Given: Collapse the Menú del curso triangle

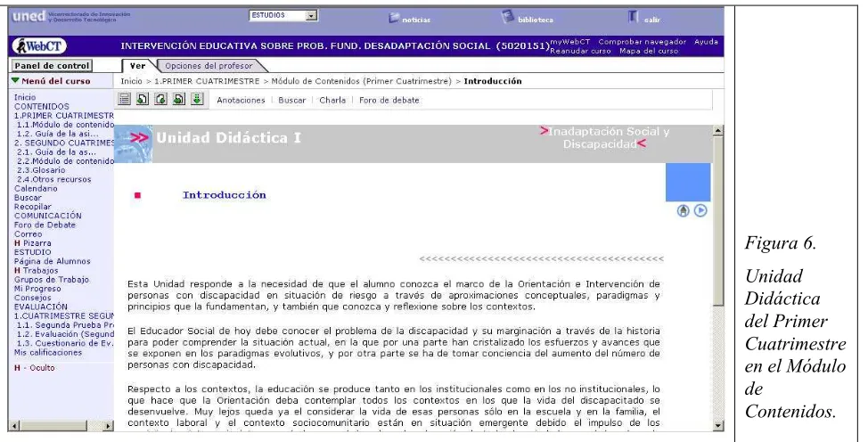Looking at the screenshot, I should 15,80.
